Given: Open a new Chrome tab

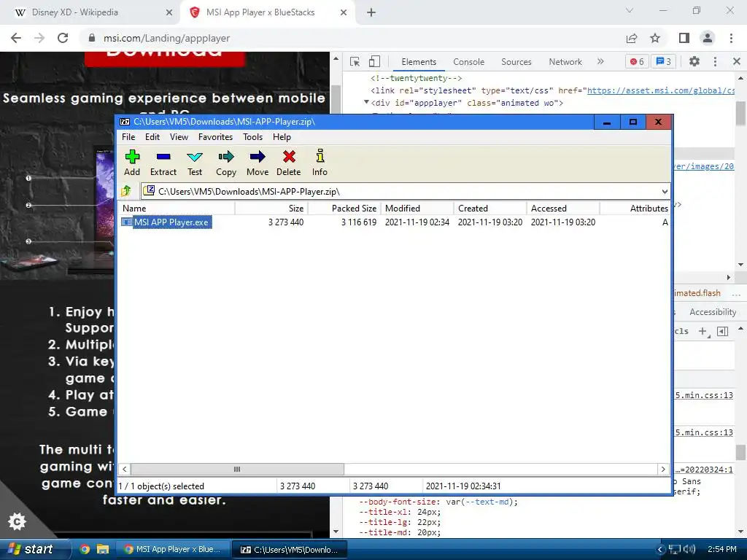Looking at the screenshot, I should coord(371,13).
